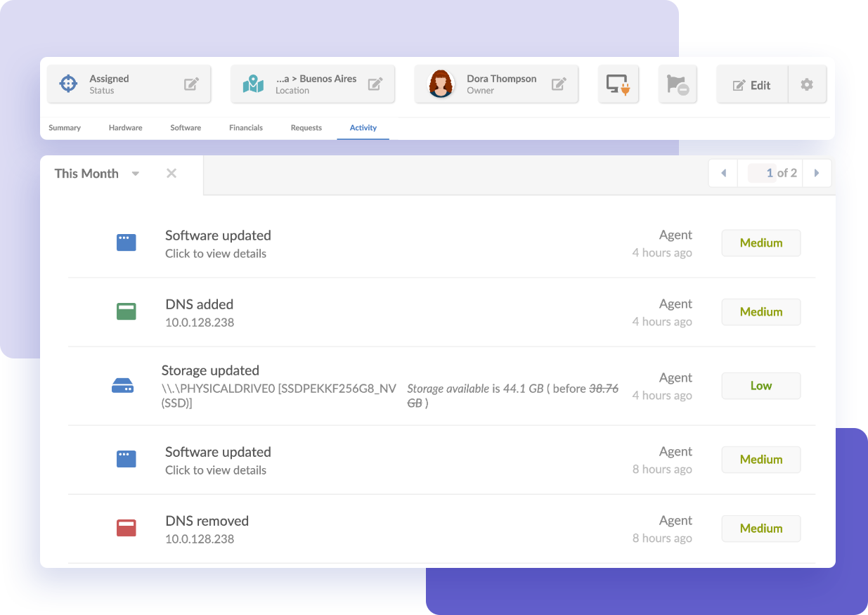Go to previous activity page
The image size is (868, 615).
click(723, 172)
